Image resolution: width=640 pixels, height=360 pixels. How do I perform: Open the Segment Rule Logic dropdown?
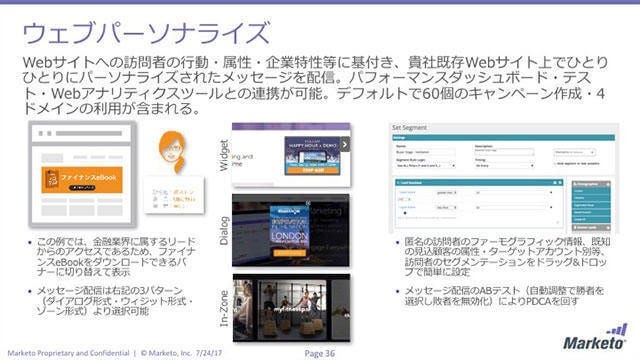click(426, 166)
